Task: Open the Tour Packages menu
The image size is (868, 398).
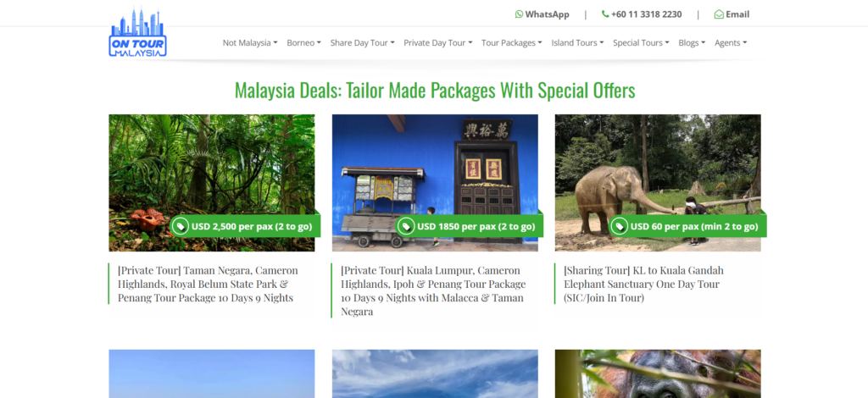Action: tap(511, 42)
